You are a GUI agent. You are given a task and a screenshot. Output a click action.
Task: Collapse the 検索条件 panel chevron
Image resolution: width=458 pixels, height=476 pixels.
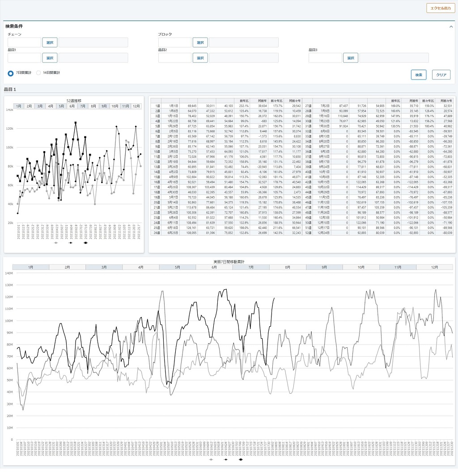coord(451,27)
